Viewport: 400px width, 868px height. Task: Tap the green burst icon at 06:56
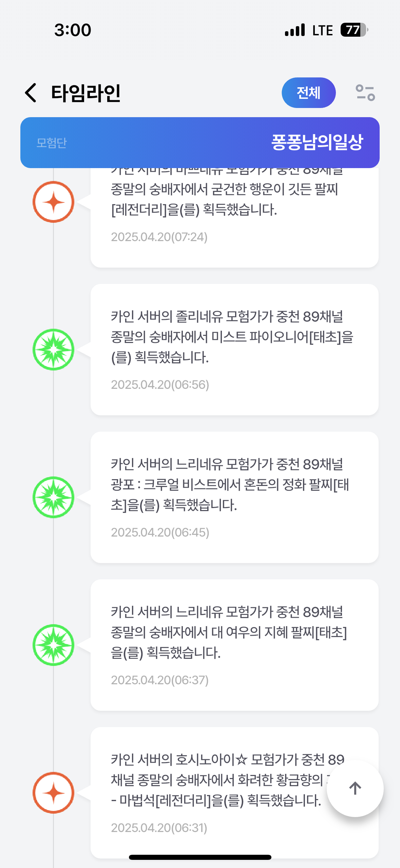54,349
